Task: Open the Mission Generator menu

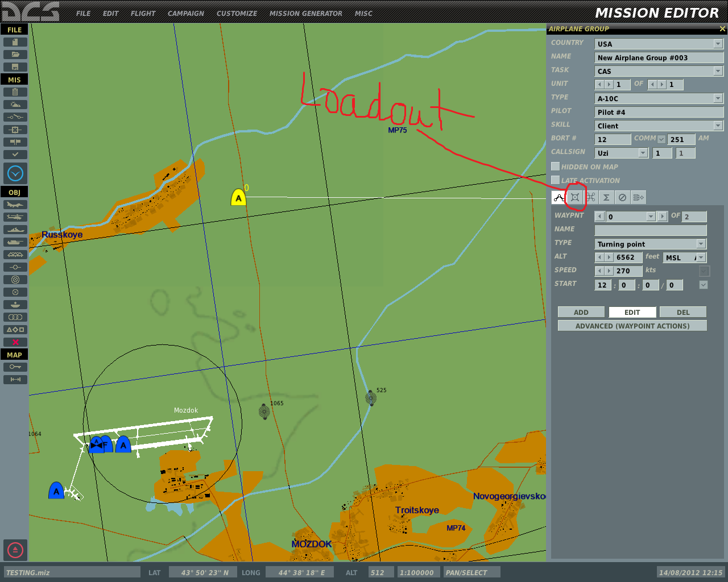Action: (306, 13)
